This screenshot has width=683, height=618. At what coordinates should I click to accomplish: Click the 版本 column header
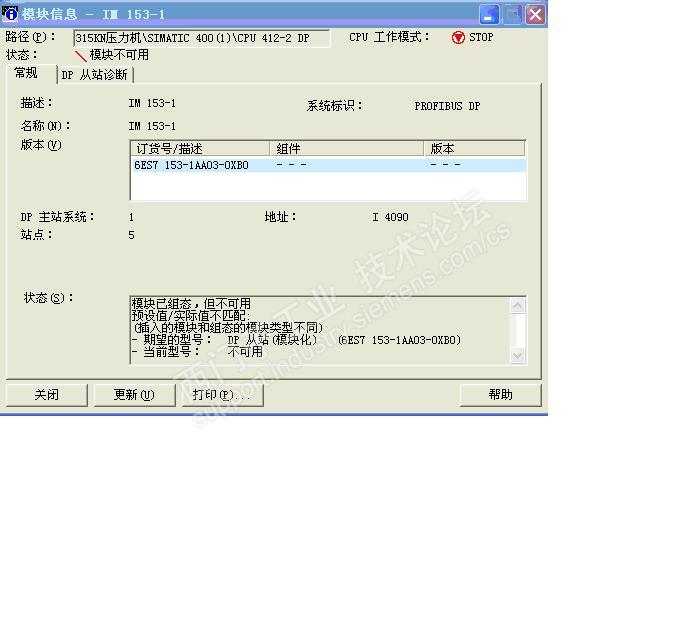[x=474, y=149]
